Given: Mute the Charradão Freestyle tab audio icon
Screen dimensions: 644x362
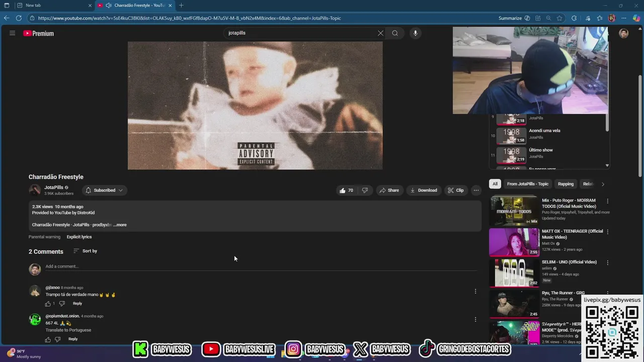Looking at the screenshot, I should [108, 6].
